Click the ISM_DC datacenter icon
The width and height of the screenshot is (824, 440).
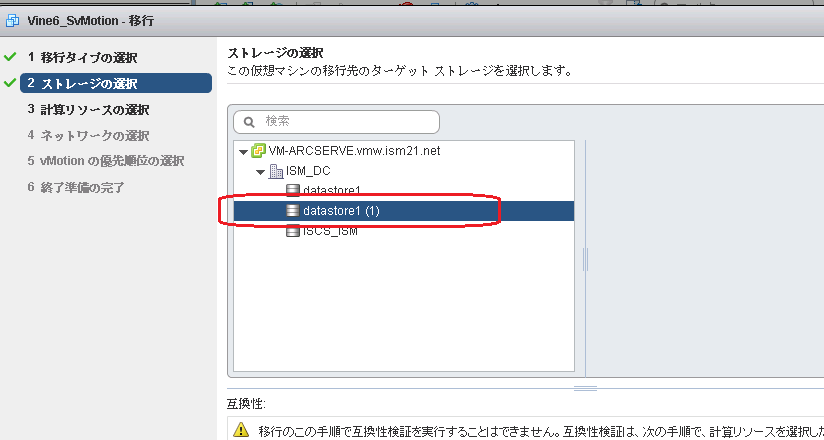(x=276, y=171)
